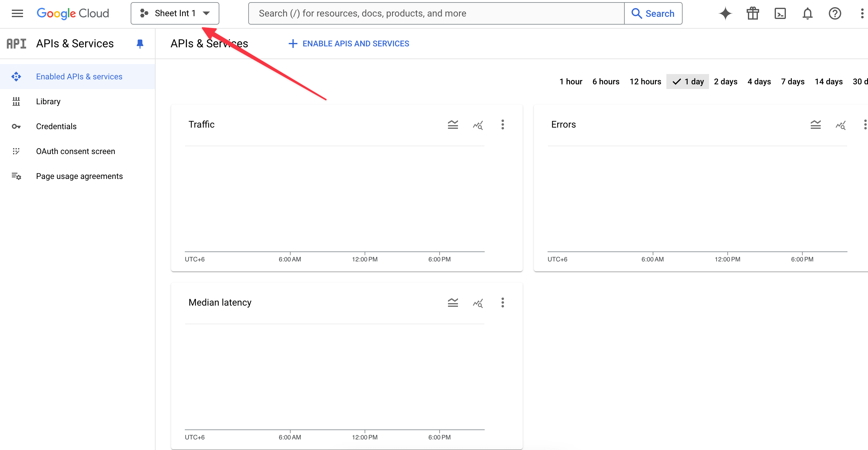Toggle the Traffic chart legend icon
The image size is (868, 450).
(x=453, y=124)
